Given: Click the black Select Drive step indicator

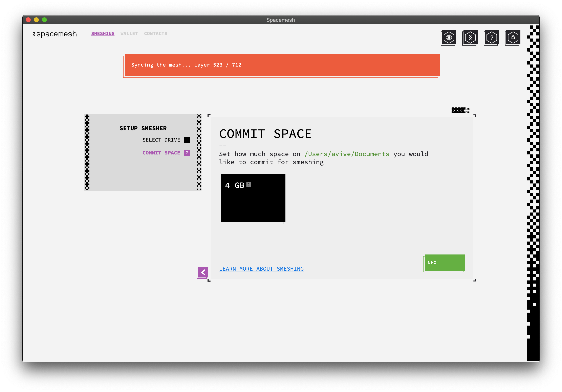Looking at the screenshot, I should 187,140.
